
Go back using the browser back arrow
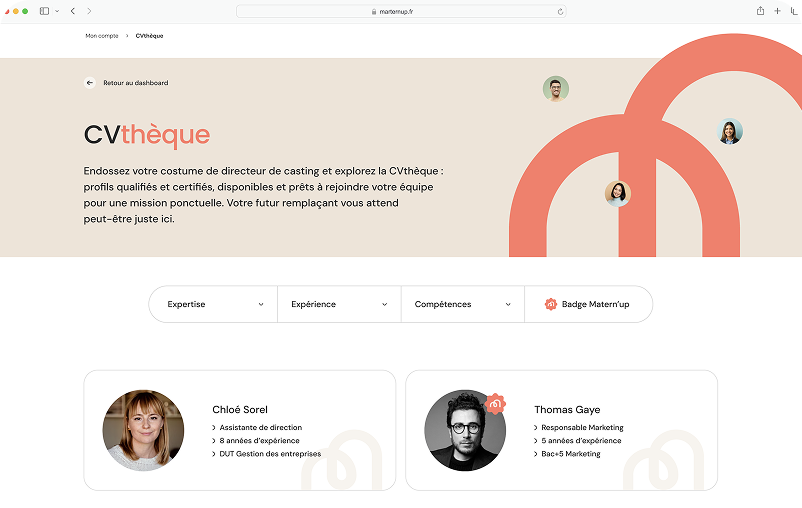click(x=73, y=11)
